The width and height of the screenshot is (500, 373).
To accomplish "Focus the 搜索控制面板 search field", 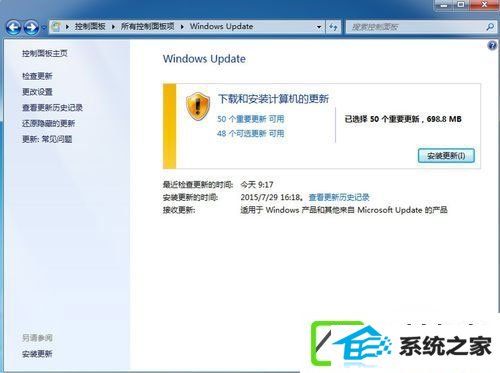I will coord(414,27).
